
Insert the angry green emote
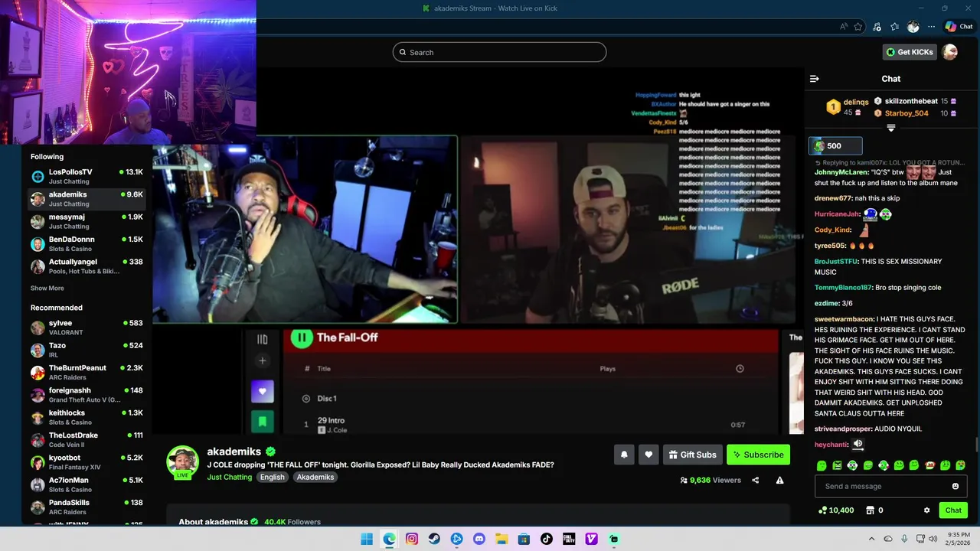tap(837, 465)
